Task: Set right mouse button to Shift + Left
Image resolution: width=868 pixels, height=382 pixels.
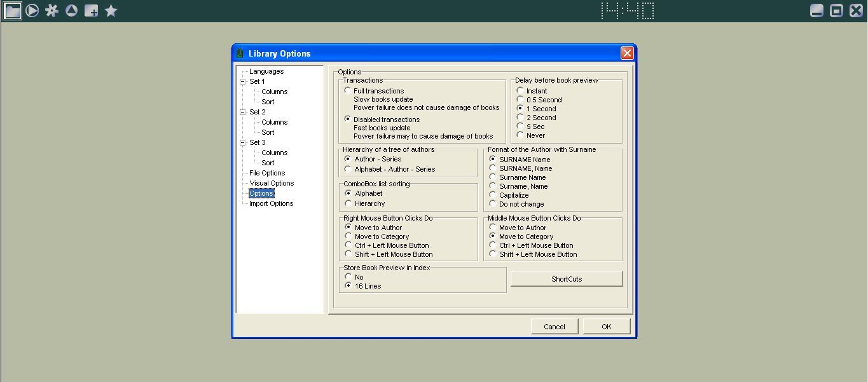Action: 348,254
